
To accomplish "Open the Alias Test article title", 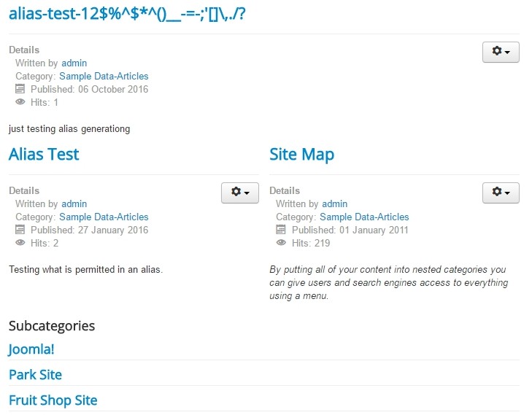I will (x=44, y=155).
